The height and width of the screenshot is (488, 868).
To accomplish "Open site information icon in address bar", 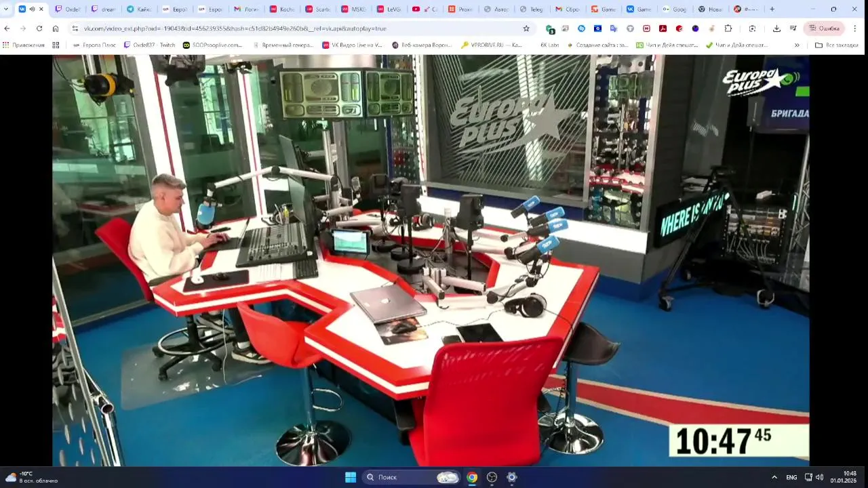I will click(75, 28).
